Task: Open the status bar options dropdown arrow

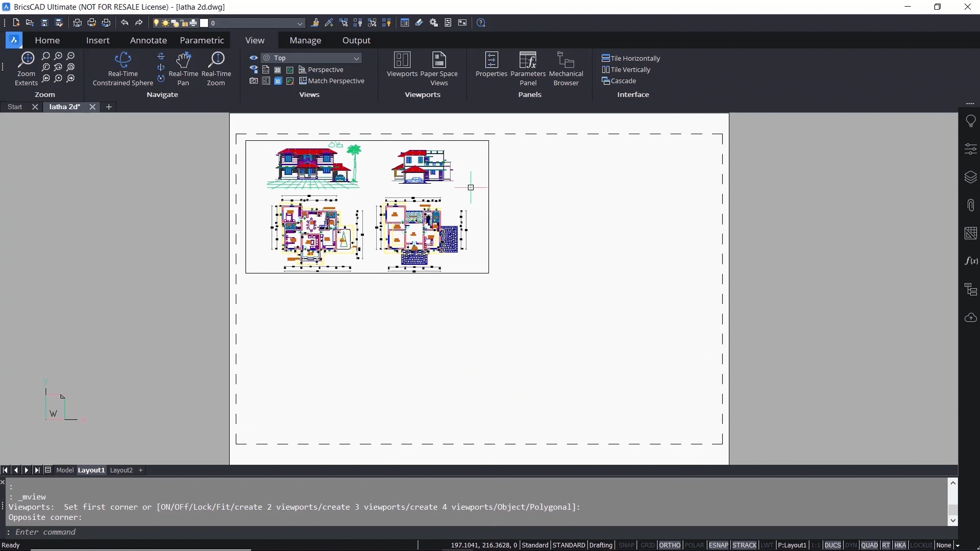Action: (958, 545)
